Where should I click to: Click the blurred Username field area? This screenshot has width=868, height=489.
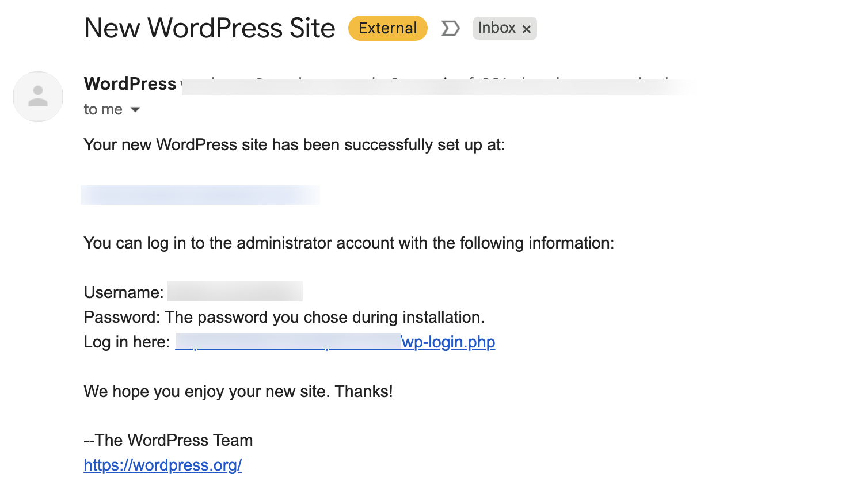234,291
